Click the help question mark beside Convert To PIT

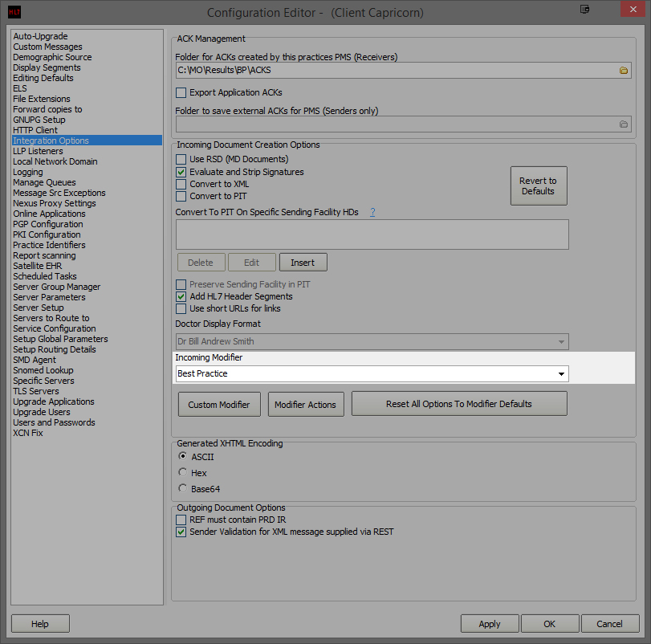(372, 212)
